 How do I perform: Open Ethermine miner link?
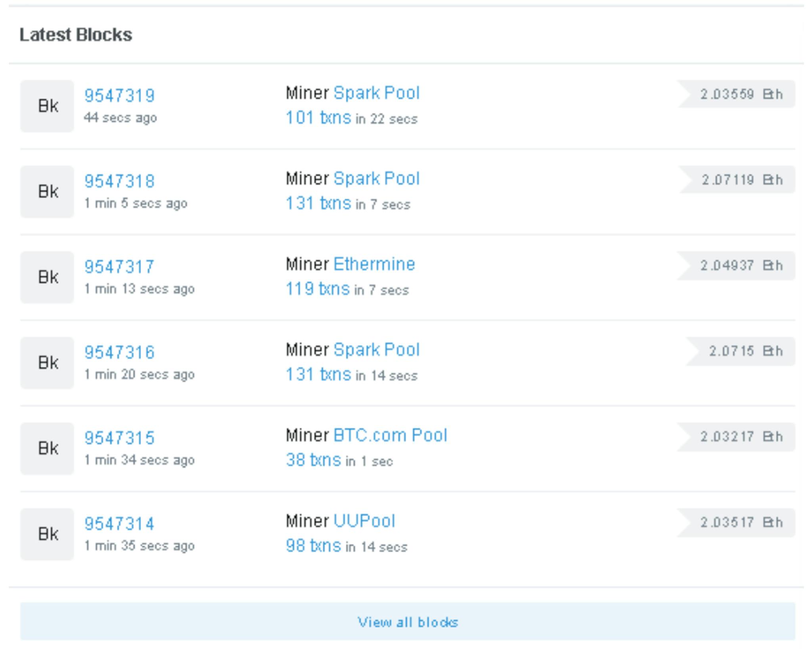pos(374,264)
